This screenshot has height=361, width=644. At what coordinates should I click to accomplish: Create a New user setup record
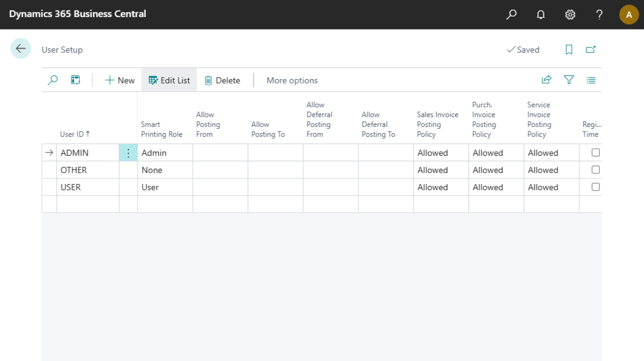pyautogui.click(x=120, y=80)
